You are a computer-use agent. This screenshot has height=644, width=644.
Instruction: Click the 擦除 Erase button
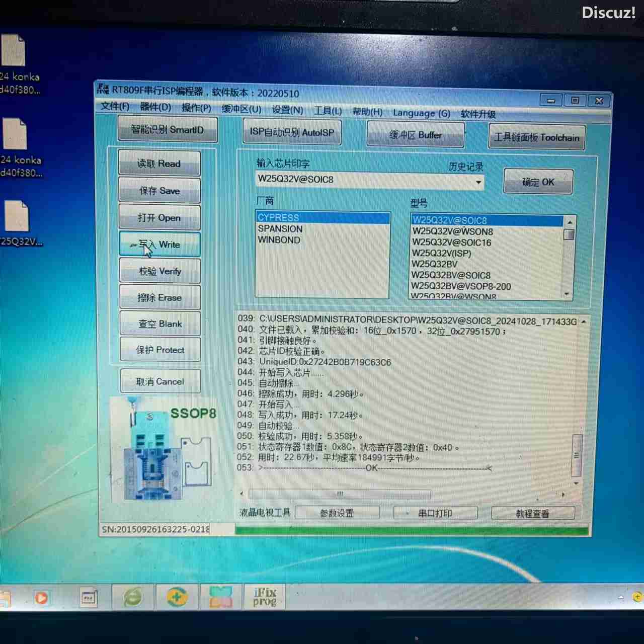159,298
